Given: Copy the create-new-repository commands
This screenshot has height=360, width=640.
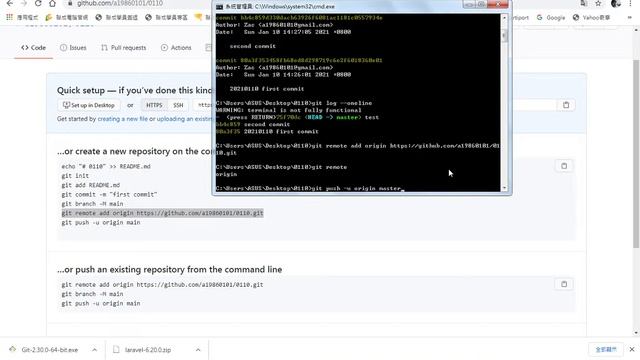Looking at the screenshot, I should point(564,166).
